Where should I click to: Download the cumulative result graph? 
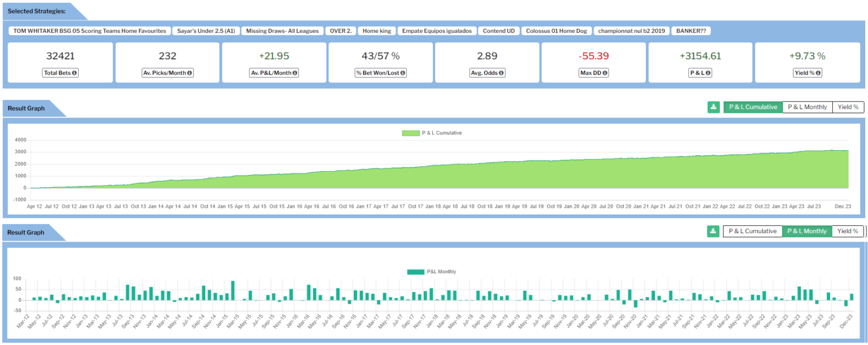tap(713, 107)
